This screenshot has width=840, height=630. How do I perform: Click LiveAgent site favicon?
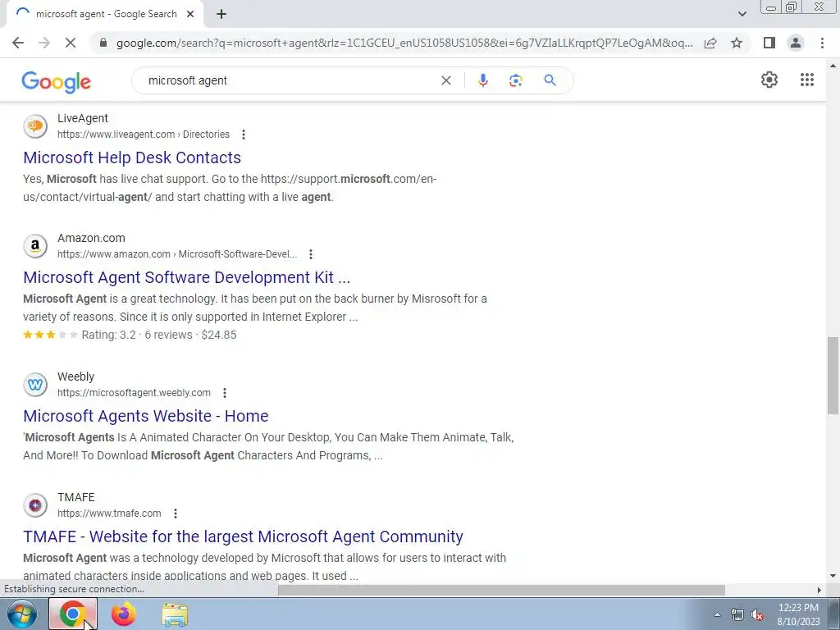pyautogui.click(x=35, y=126)
